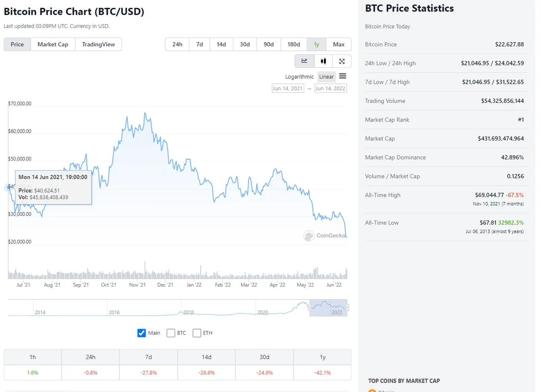Image resolution: width=540 pixels, height=392 pixels.
Task: Grab left handle of range navigator
Action: 310,308
